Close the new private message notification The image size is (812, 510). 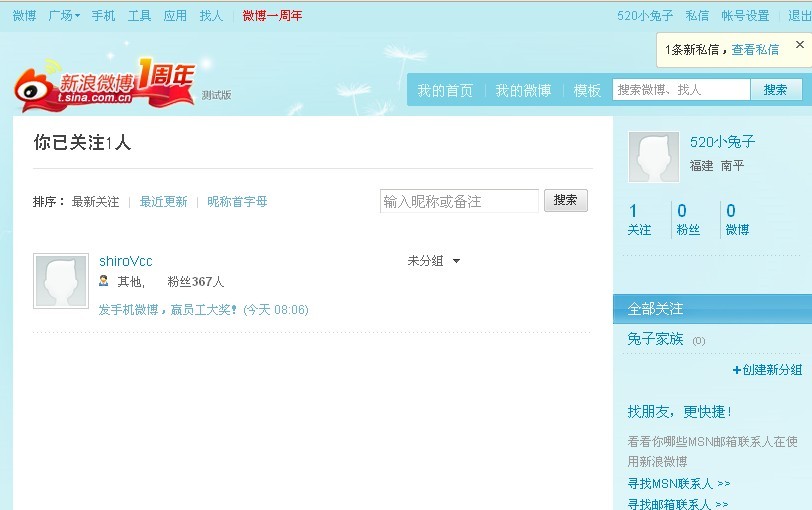point(800,45)
